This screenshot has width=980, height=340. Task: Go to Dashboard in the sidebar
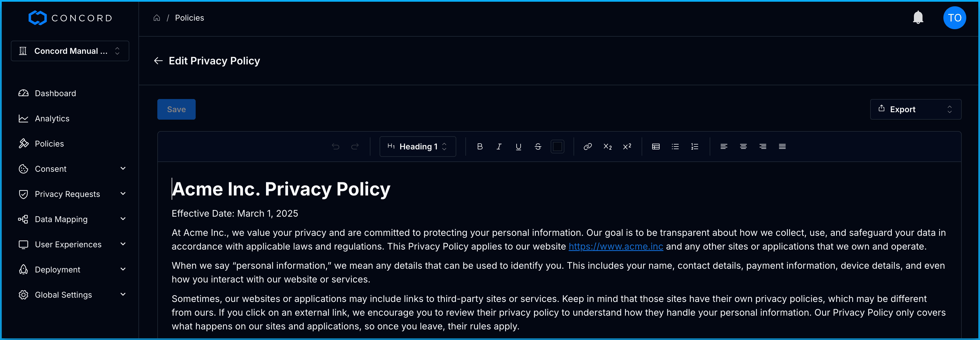coord(55,93)
